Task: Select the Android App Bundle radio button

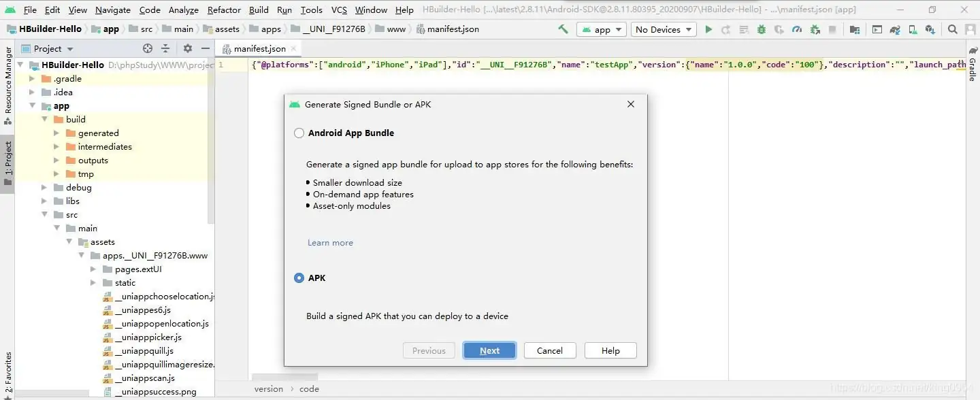Action: pos(299,133)
